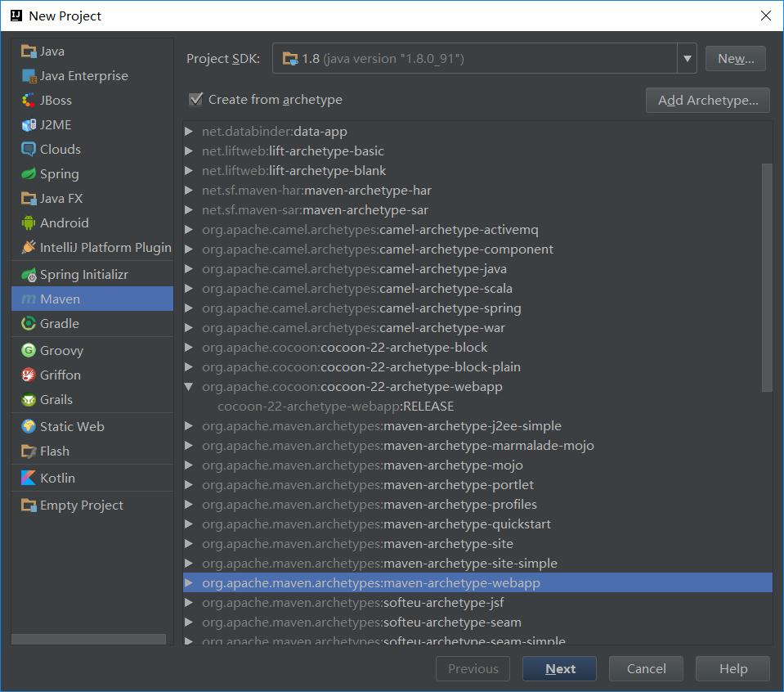The width and height of the screenshot is (784, 692).
Task: Select maven-archetype-profiles archetype
Action: click(x=370, y=505)
